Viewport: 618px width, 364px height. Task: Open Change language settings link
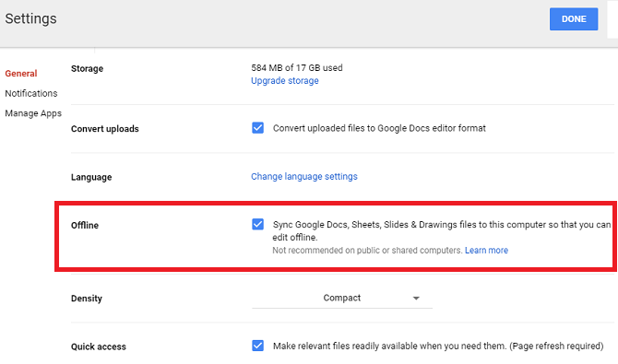point(304,177)
